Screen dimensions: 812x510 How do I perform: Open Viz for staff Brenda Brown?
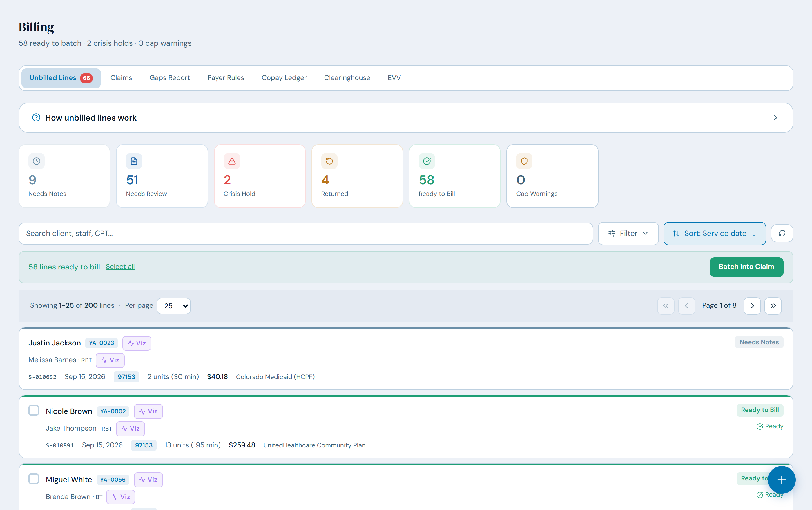120,497
